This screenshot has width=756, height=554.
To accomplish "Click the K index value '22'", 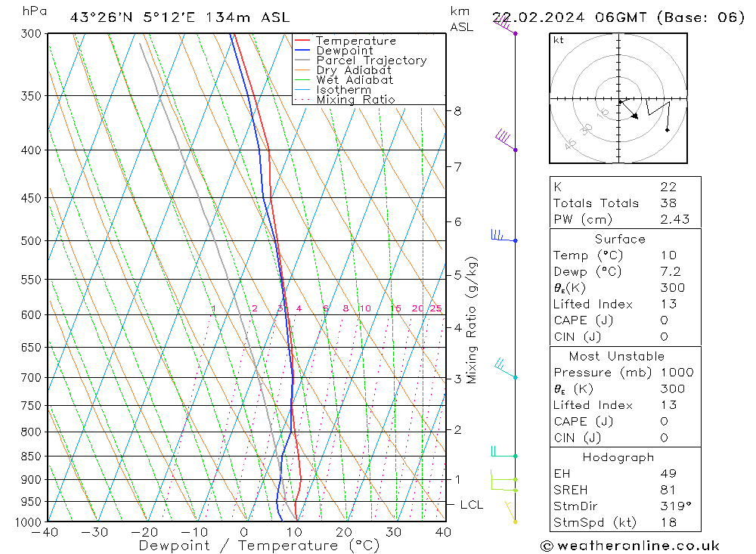I will 669,187.
